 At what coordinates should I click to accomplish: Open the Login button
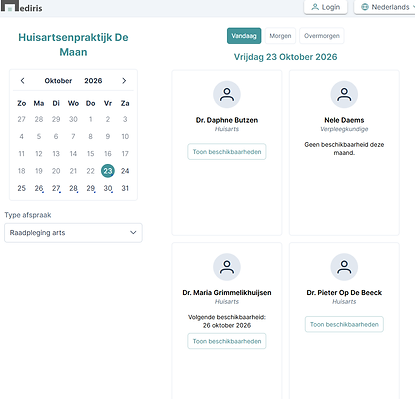click(326, 7)
